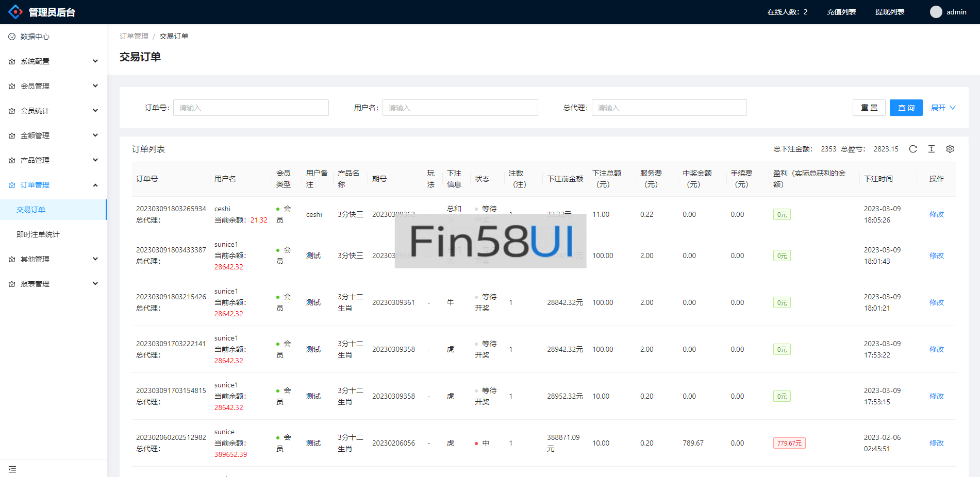Select 即时注单统计 in the sidebar
The image size is (980, 477).
pos(38,234)
